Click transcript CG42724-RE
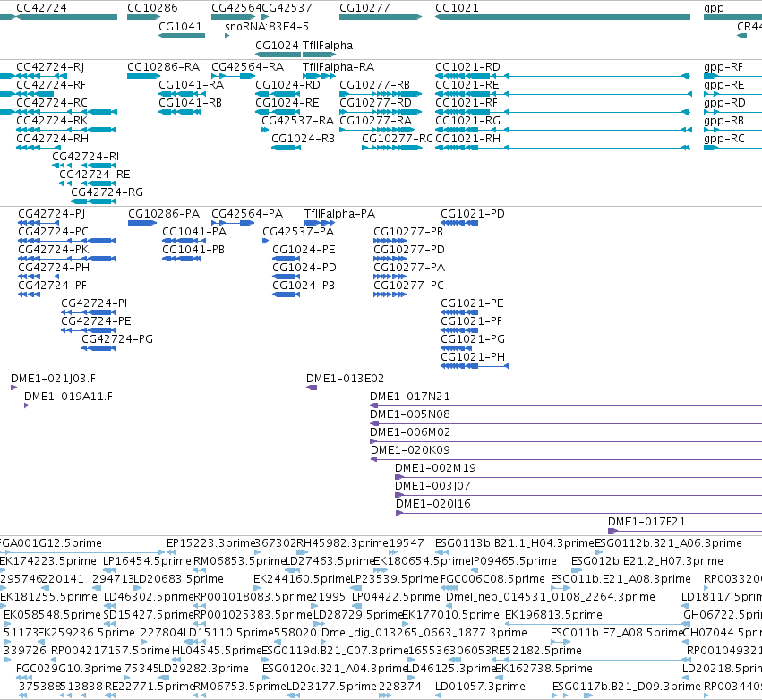 click(x=95, y=175)
